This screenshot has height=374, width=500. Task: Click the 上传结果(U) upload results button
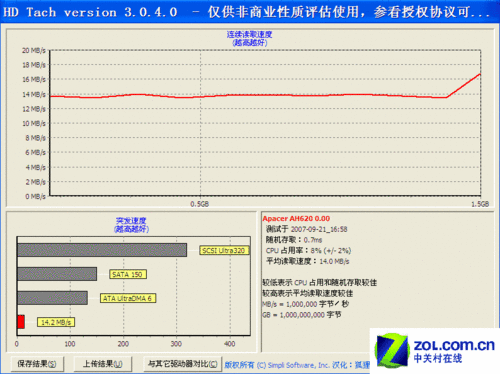point(102,364)
